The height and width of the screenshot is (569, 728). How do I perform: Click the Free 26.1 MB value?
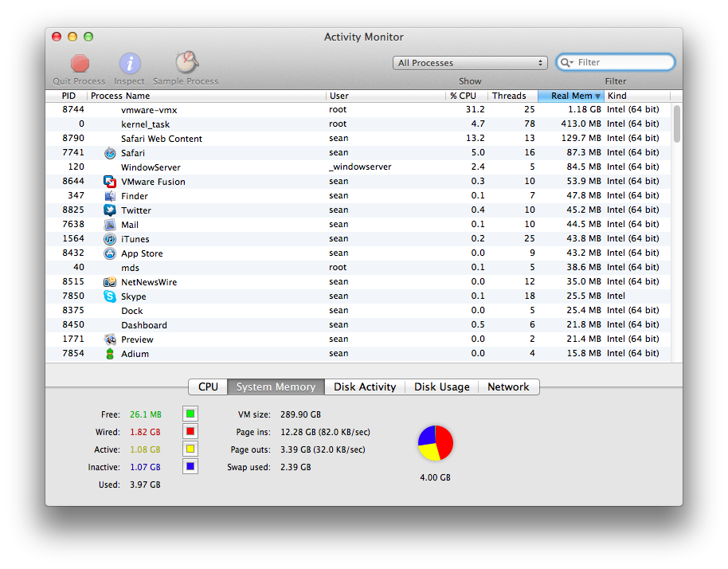point(146,414)
